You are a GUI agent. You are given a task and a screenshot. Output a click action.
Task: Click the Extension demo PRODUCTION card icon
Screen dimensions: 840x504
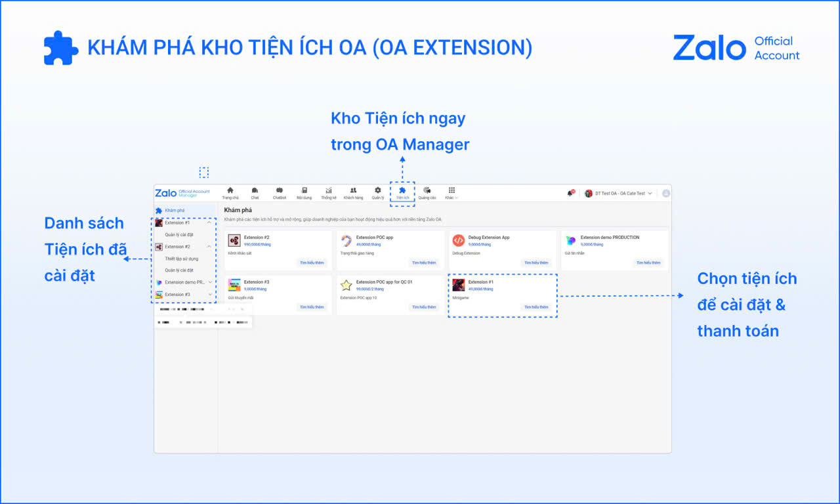point(571,240)
